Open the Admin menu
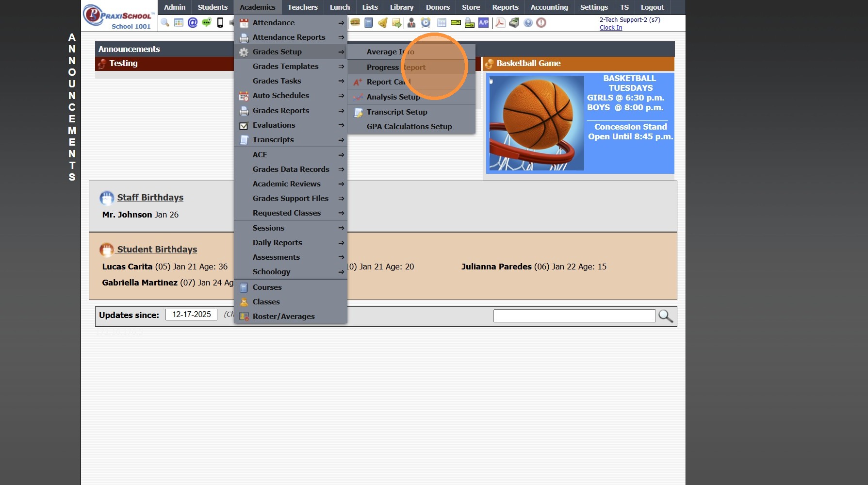 pyautogui.click(x=175, y=7)
